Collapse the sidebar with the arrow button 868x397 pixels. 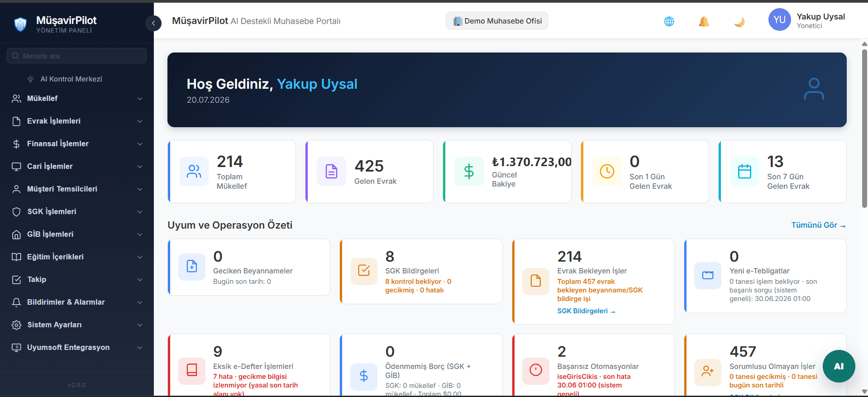153,23
